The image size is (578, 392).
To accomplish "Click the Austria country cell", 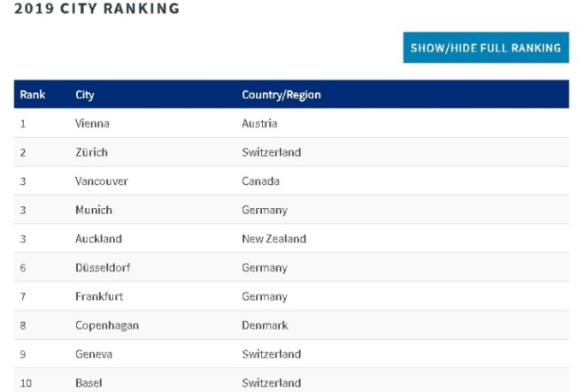I will point(259,124).
